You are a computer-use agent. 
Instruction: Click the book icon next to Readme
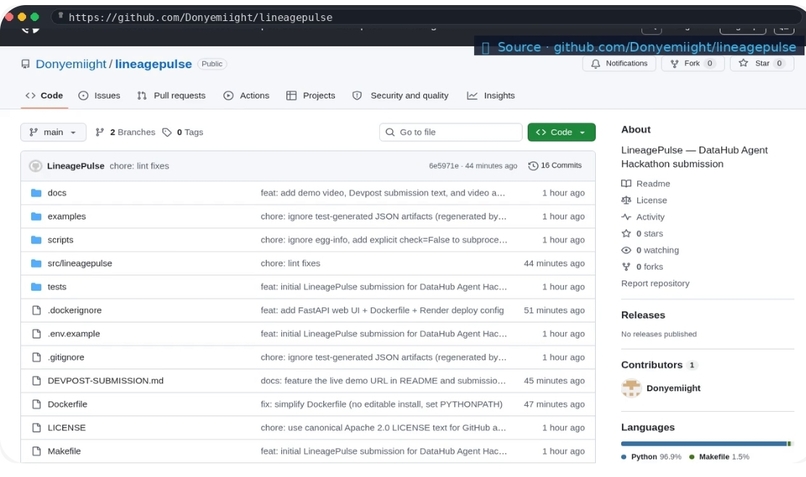tap(626, 184)
